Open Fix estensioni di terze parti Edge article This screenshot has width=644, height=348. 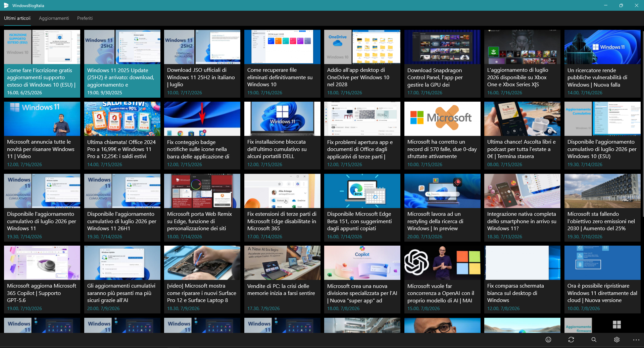pyautogui.click(x=282, y=208)
